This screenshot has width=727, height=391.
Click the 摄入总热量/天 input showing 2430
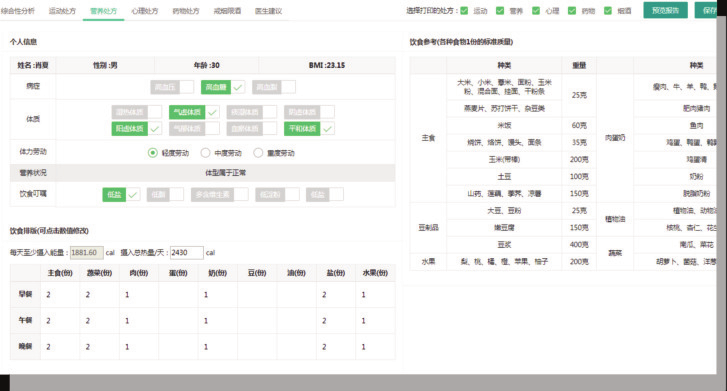(186, 252)
